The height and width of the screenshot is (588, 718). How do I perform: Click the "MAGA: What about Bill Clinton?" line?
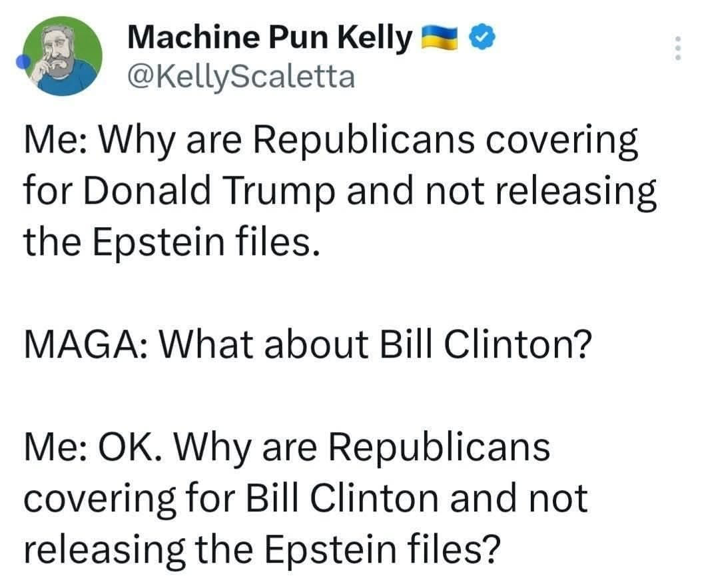(307, 344)
